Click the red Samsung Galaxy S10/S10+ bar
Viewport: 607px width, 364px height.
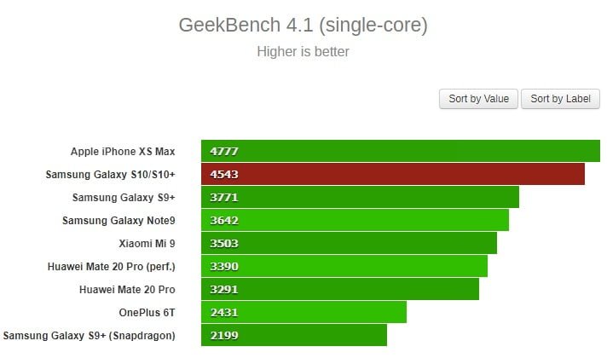pyautogui.click(x=392, y=175)
